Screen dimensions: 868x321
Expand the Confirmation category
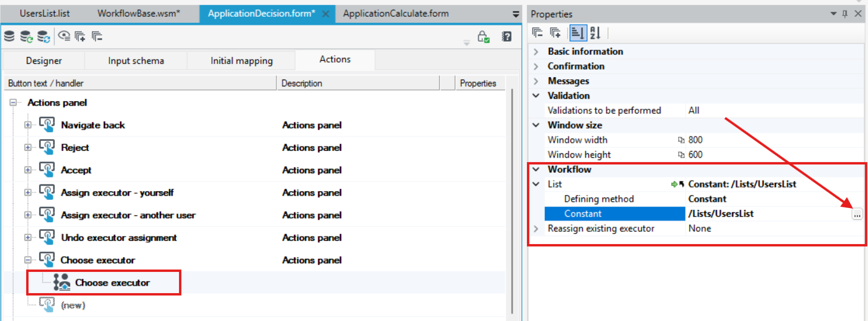(536, 66)
